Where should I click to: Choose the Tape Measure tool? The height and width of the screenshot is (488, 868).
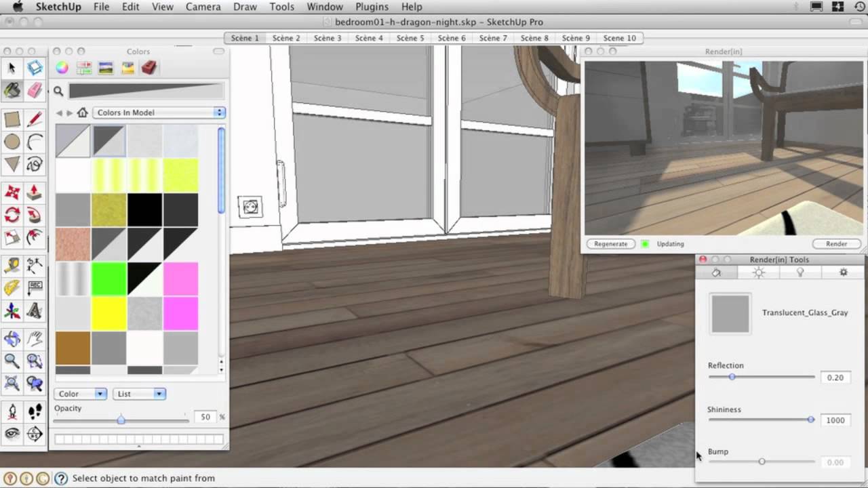coord(12,266)
